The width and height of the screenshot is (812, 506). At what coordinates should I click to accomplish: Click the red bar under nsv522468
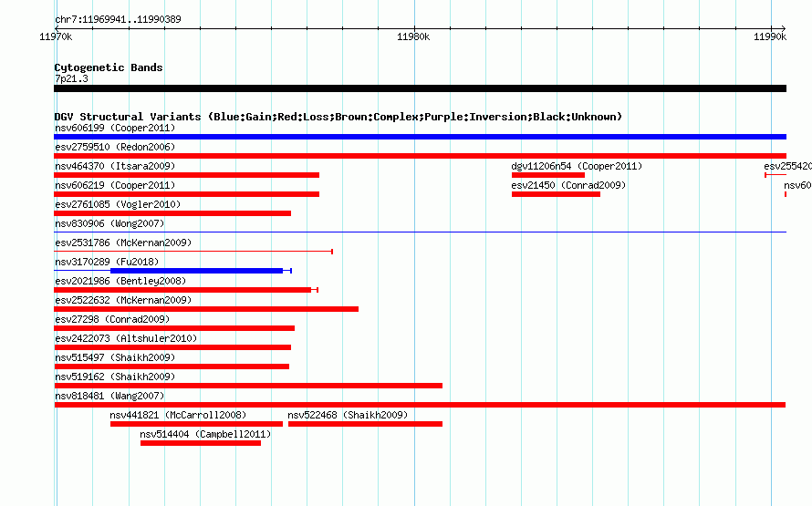coord(365,424)
